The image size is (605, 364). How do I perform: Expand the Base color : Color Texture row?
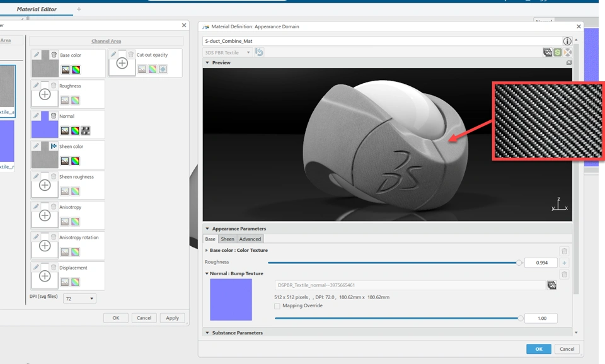(x=207, y=250)
